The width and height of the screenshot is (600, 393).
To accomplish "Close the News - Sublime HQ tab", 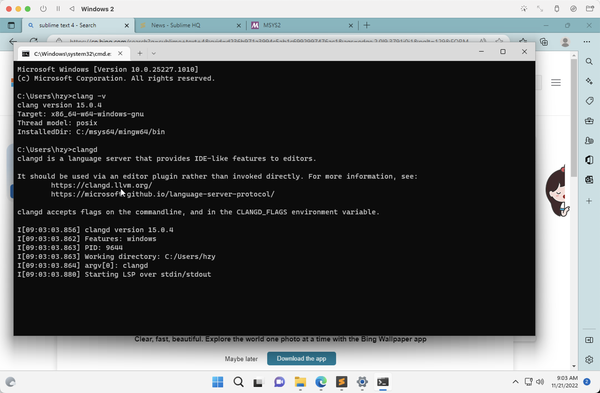I will point(239,26).
